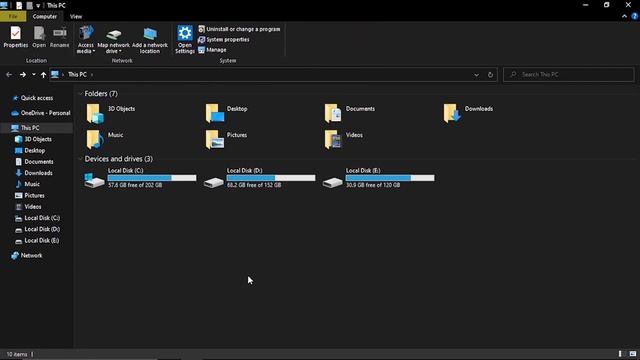Open Help with the question mark
The image size is (640, 360).
[x=634, y=17]
